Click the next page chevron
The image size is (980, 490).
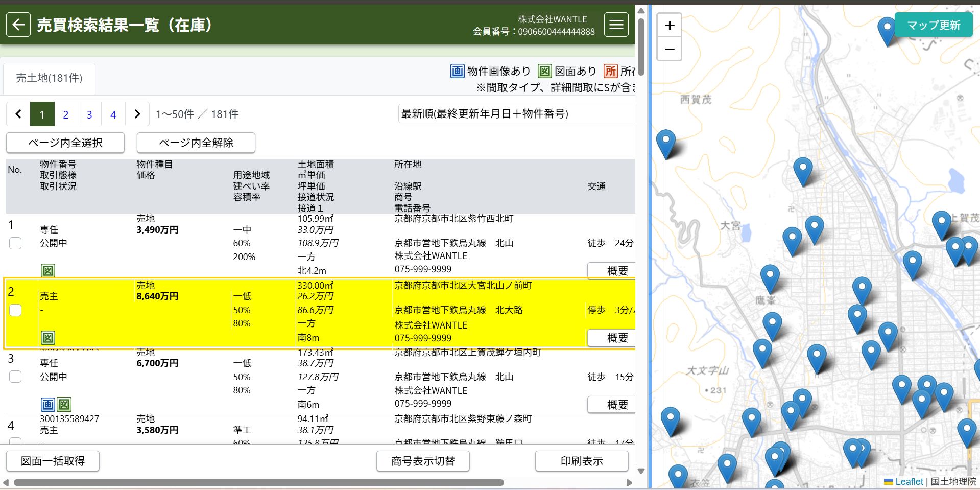point(137,113)
